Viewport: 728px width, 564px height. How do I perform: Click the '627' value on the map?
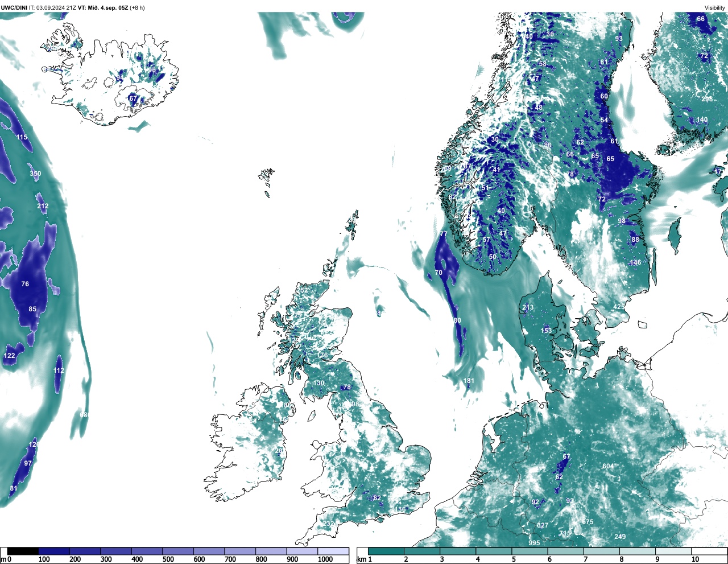tap(543, 525)
